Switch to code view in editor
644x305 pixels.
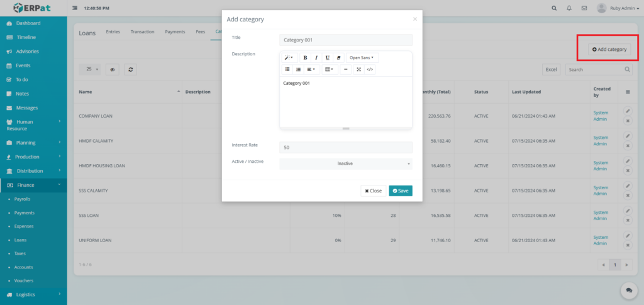coord(370,69)
